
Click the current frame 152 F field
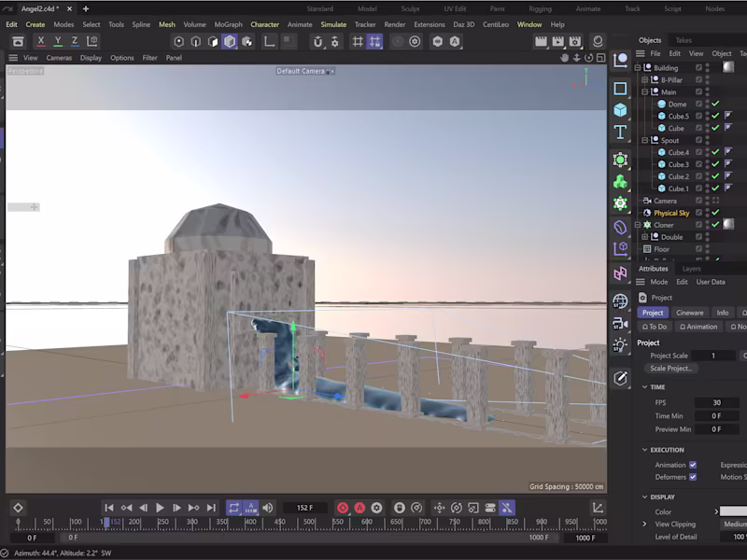[x=305, y=508]
